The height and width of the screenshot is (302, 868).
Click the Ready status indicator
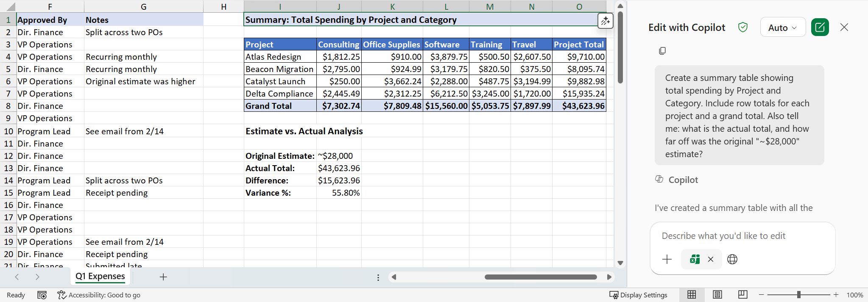pyautogui.click(x=16, y=295)
